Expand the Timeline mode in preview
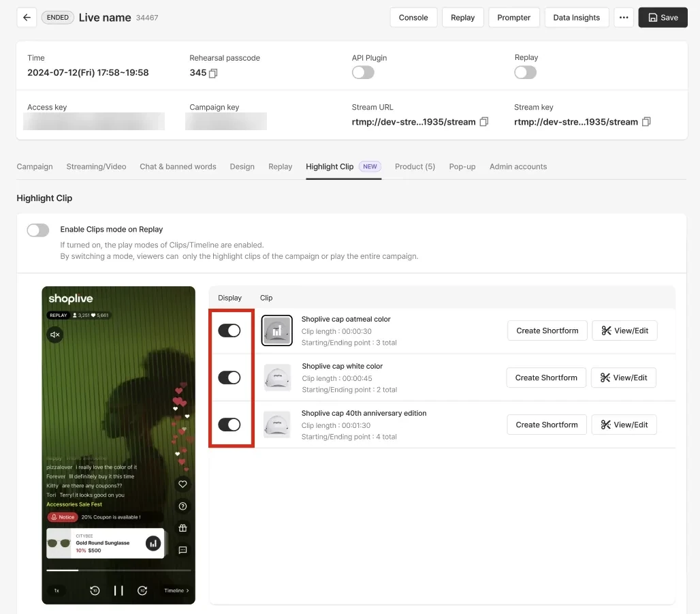The image size is (700, 614). pos(176,591)
